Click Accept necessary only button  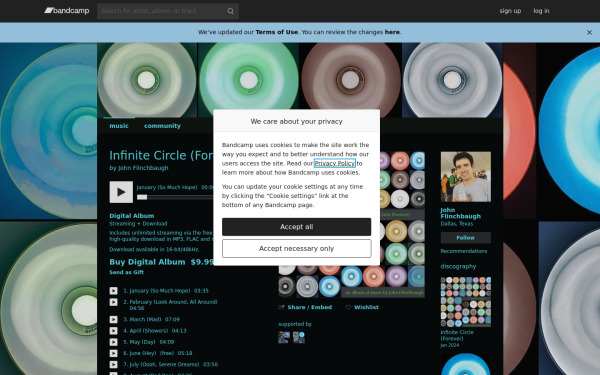pos(297,248)
